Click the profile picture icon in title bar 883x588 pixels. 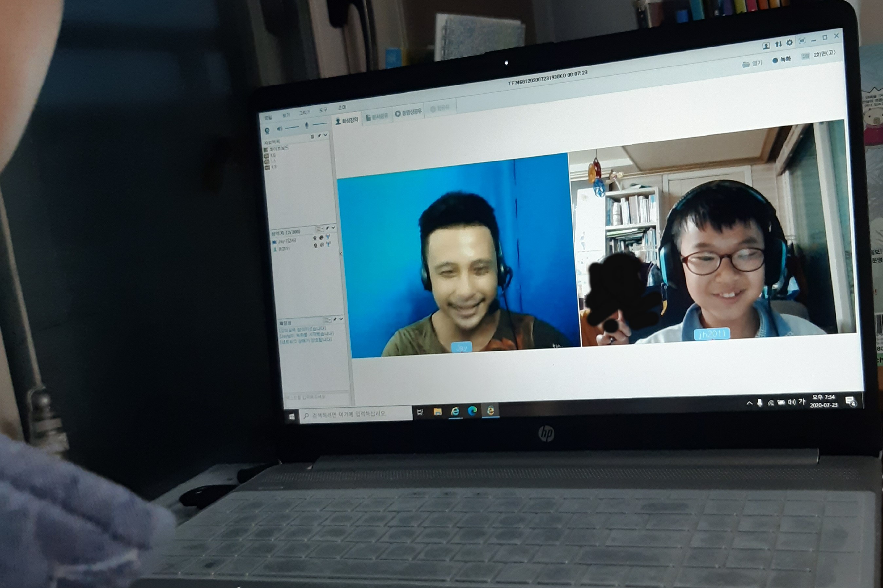click(x=766, y=46)
